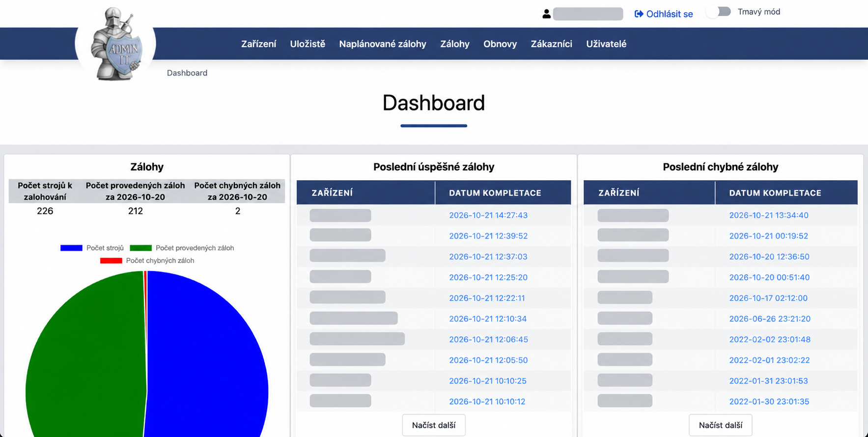Open the Zařízení menu
868x437 pixels.
[258, 44]
